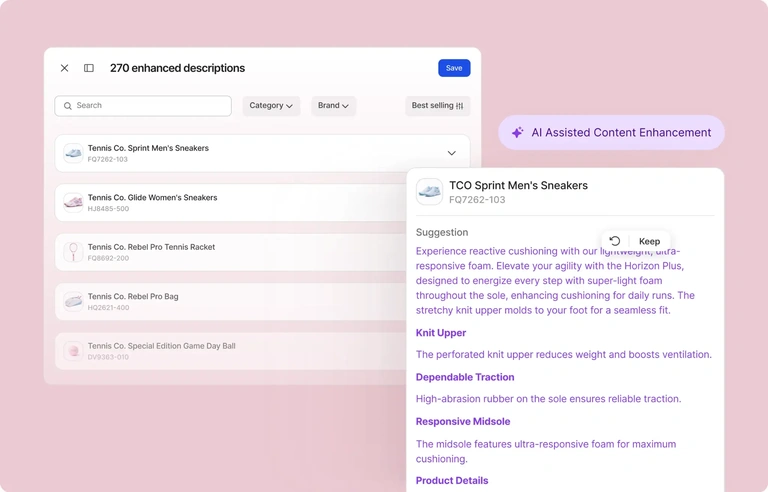
Task: Click the sparkle AI enhancement icon
Action: click(x=517, y=132)
